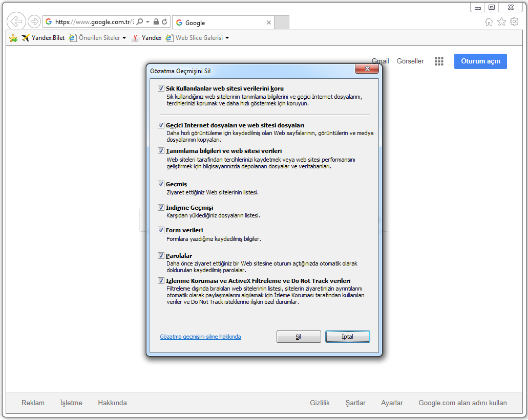This screenshot has width=528, height=420.
Task: Click the search magnifier in address bar
Action: (140, 22)
